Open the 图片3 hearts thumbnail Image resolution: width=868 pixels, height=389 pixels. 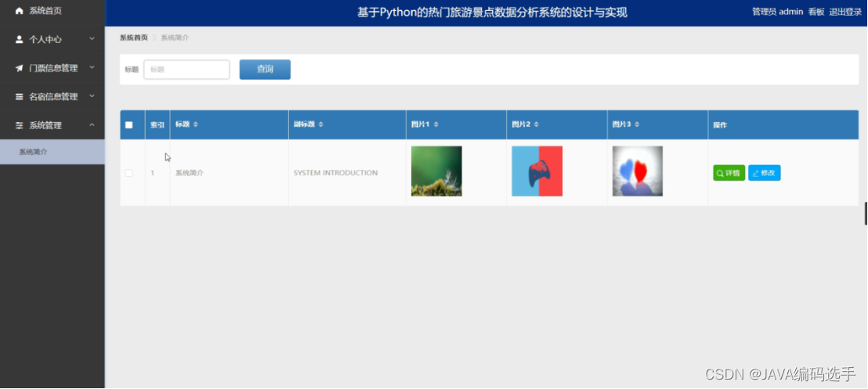point(637,171)
